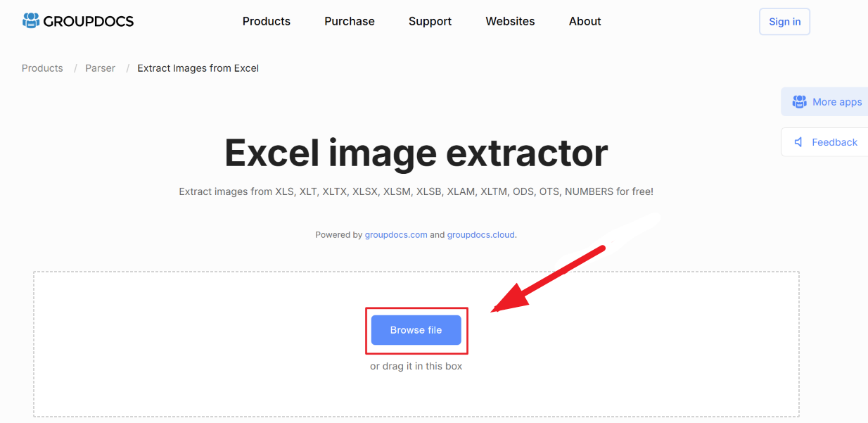Click the 'or drag it in this box' text
868x423 pixels.
(x=416, y=365)
